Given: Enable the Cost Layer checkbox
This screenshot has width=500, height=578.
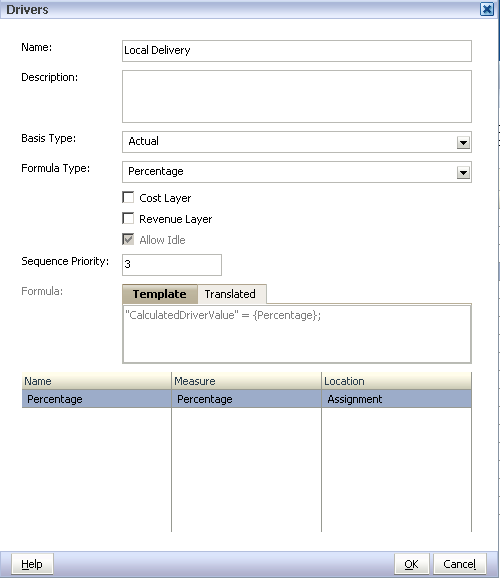Looking at the screenshot, I should click(128, 198).
